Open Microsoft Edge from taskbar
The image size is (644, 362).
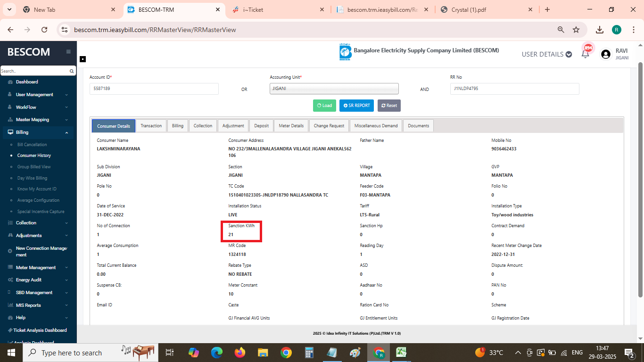pos(217,353)
